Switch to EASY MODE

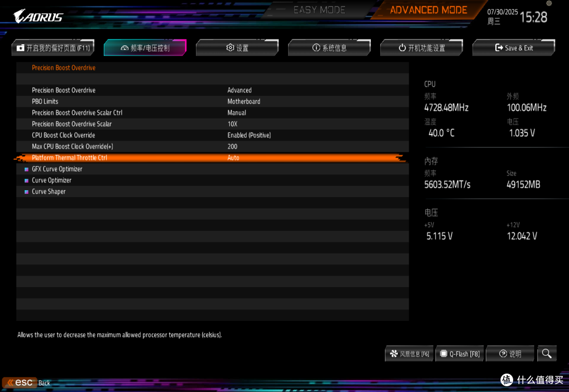(319, 10)
